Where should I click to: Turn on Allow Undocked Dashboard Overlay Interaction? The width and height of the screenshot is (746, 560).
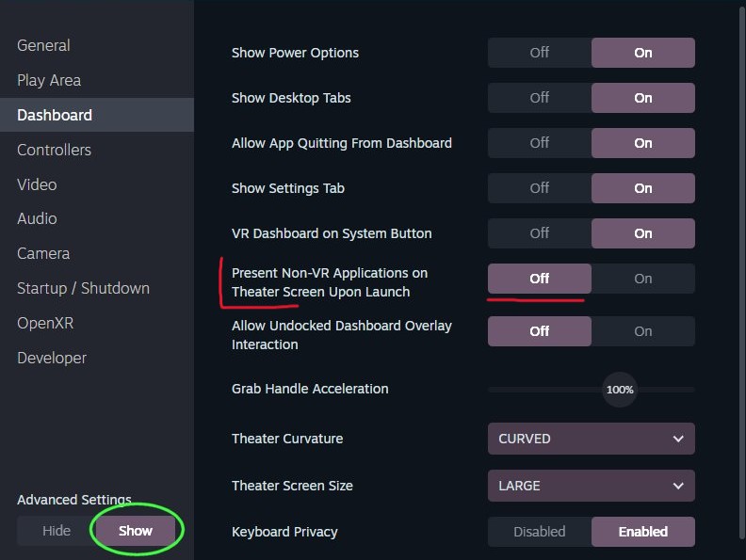click(642, 331)
